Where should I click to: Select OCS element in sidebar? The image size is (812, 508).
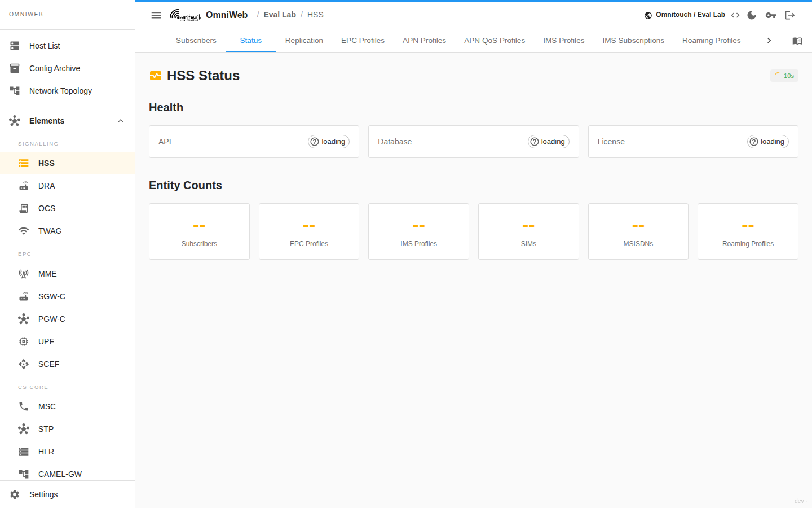click(68, 208)
